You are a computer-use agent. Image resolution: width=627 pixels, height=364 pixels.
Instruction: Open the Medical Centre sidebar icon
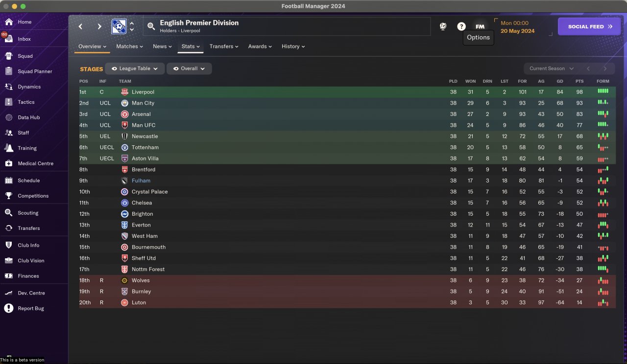click(9, 163)
